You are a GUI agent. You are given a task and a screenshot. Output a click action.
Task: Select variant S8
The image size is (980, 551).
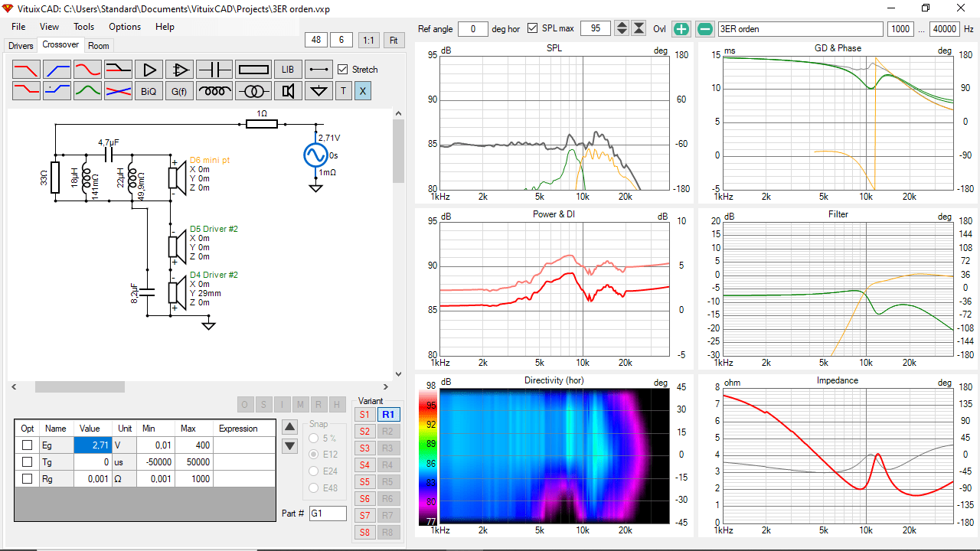tap(364, 533)
